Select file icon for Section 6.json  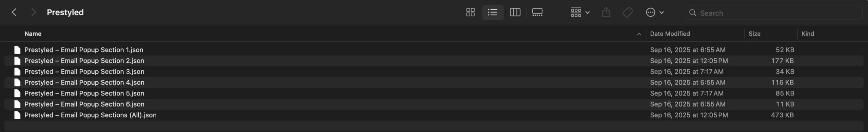17,104
